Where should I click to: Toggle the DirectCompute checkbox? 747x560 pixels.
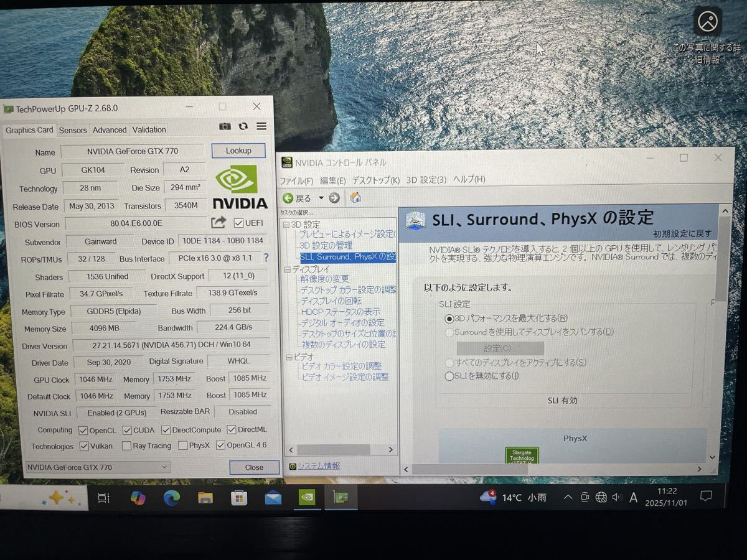coord(166,429)
